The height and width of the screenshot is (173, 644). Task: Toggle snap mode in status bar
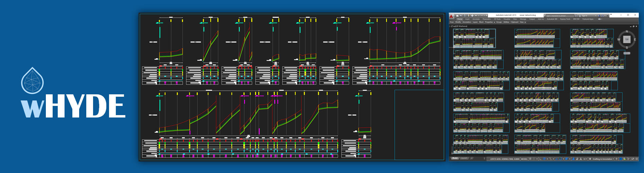tap(534, 159)
